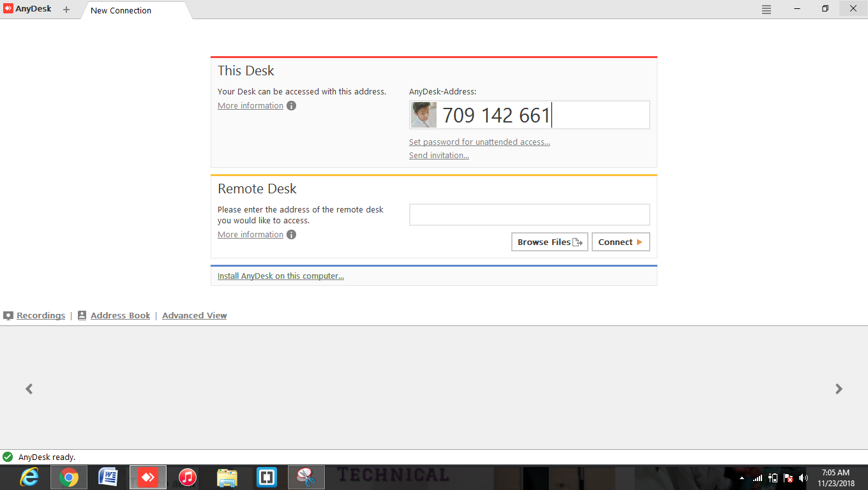The image size is (868, 490).
Task: Click the info icon beside Remote Desk's More information
Action: [291, 234]
